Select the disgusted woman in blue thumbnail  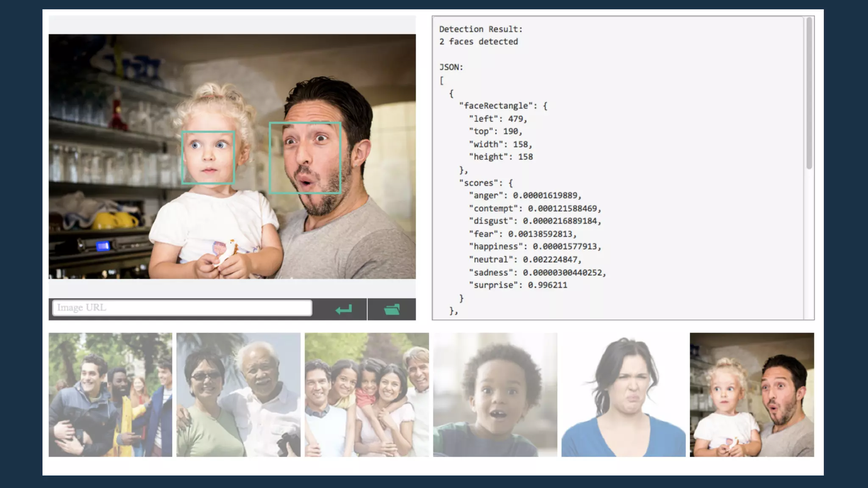tap(623, 394)
